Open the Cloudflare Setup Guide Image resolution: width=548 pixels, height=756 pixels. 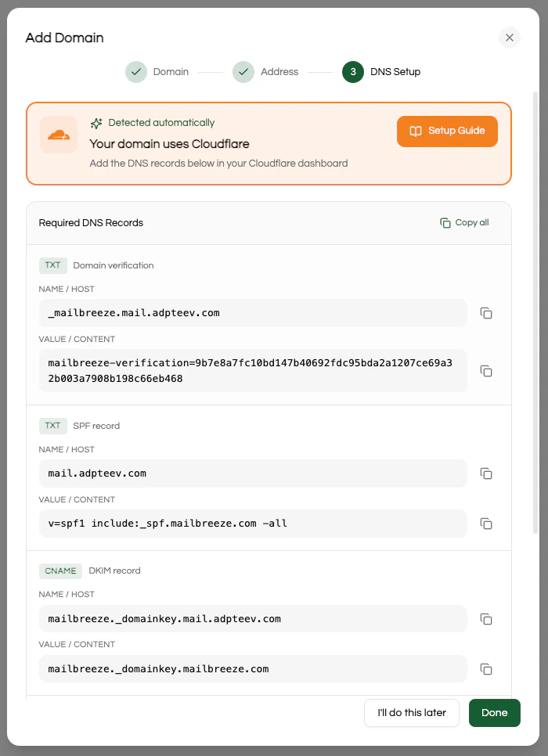tap(447, 131)
